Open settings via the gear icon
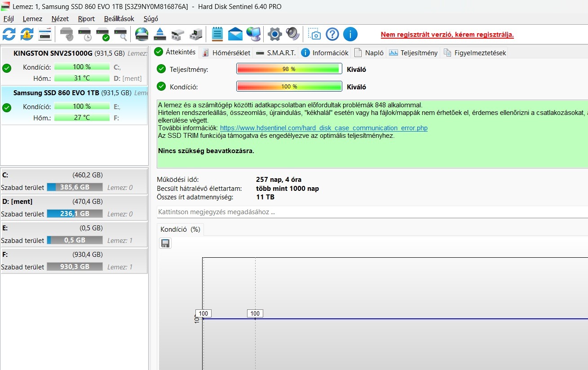The height and width of the screenshot is (370, 588). tap(275, 34)
